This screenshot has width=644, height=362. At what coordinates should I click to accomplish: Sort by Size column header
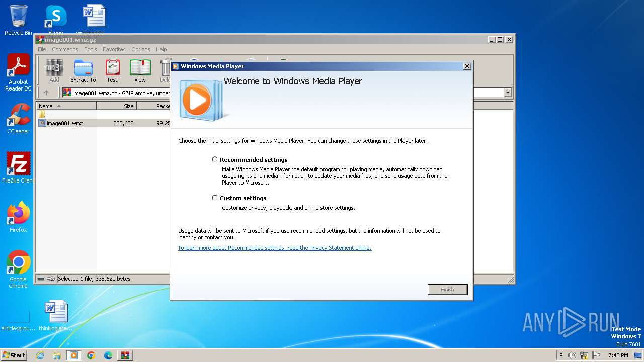116,106
